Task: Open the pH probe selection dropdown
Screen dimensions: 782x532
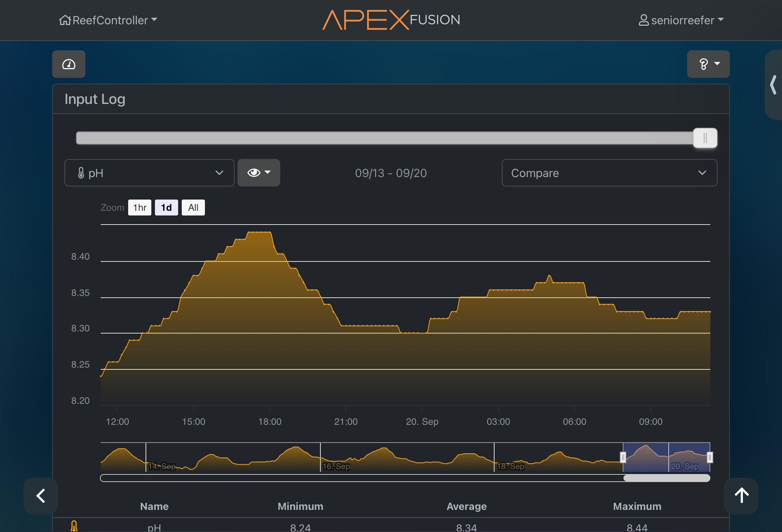Action: coord(149,173)
